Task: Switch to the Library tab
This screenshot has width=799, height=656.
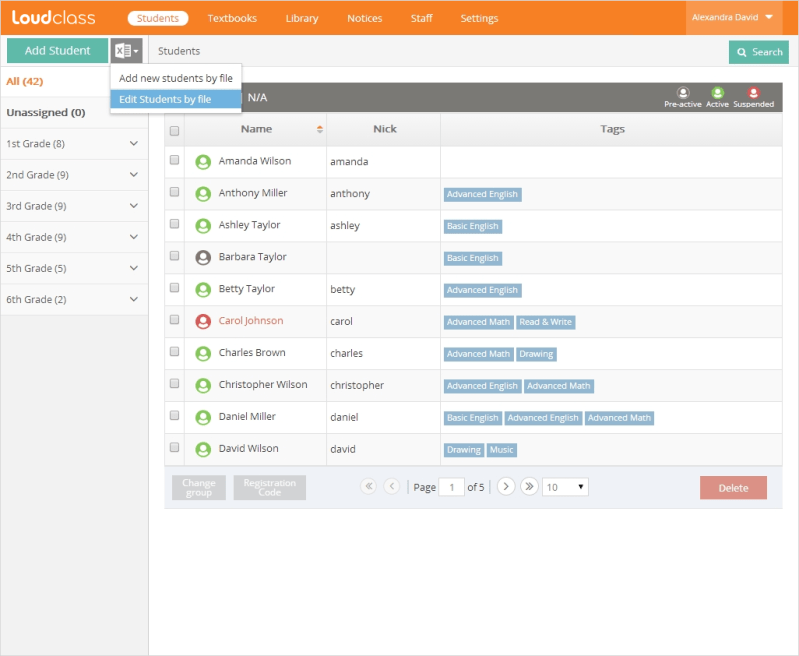Action: tap(302, 18)
